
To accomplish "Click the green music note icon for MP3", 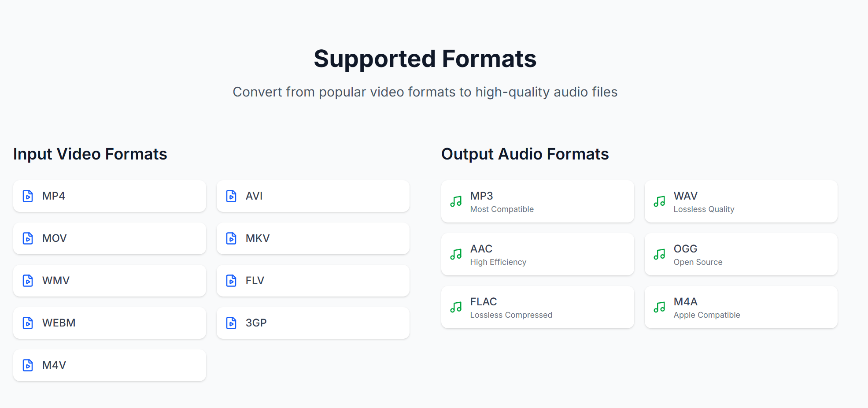I will (456, 201).
